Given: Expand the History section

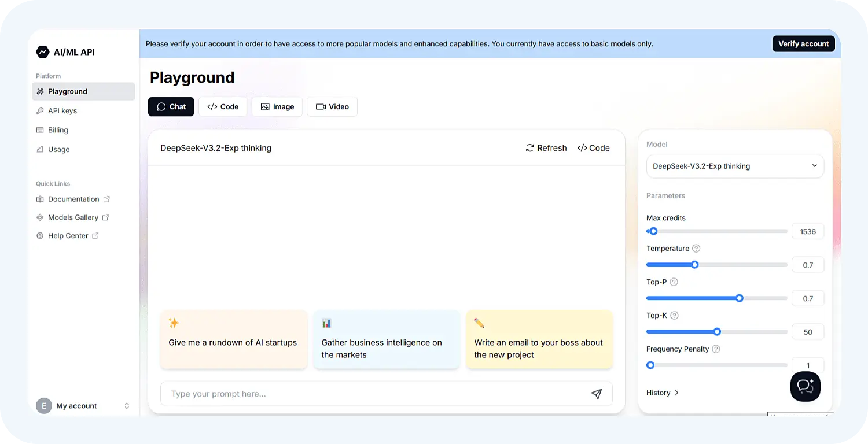Looking at the screenshot, I should [x=663, y=393].
